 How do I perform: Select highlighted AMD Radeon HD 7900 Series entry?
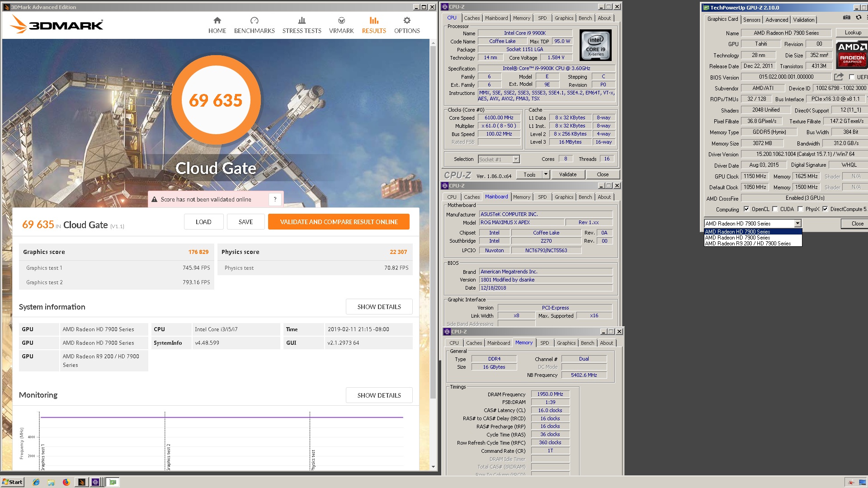click(753, 232)
